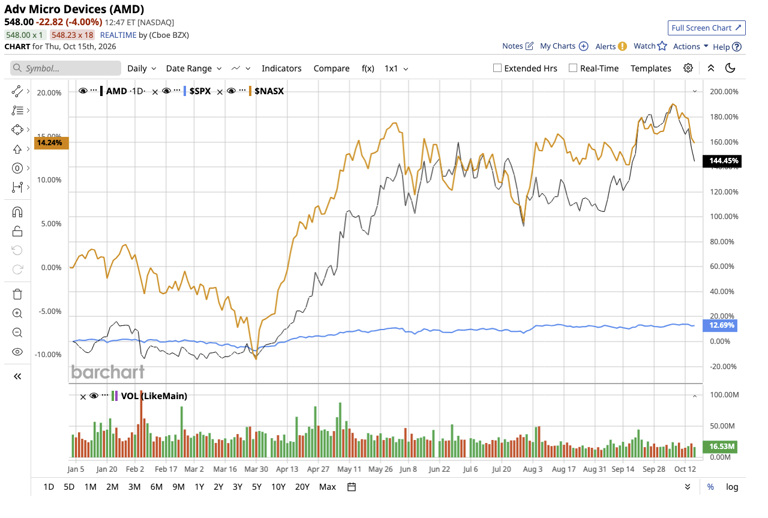This screenshot has width=768, height=518.
Task: Click the AMD black color swatch
Action: point(101,91)
